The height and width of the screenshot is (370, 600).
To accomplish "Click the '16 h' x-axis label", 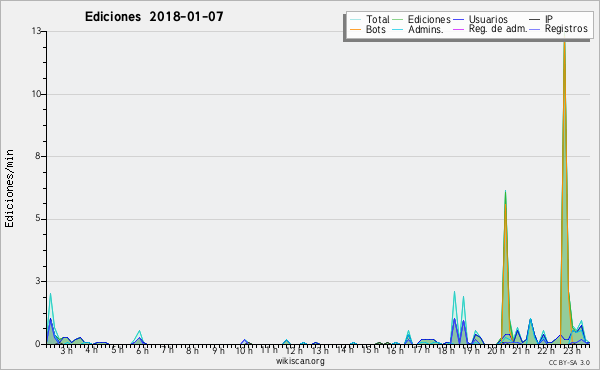I will coord(395,350).
